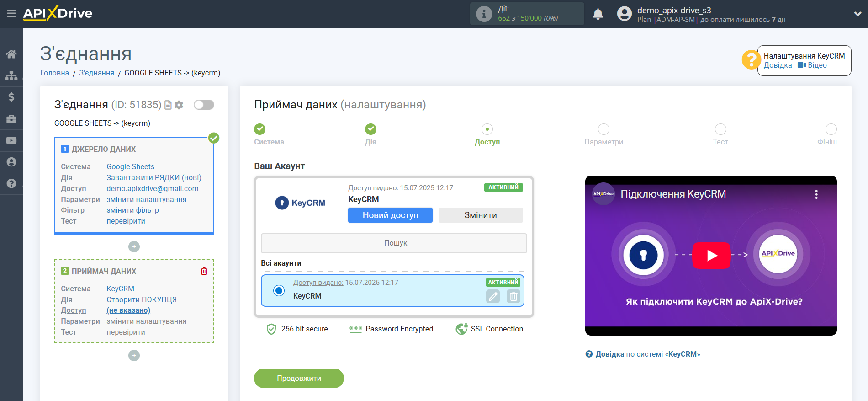The image size is (868, 401).
Task: Go to З'єднання breadcrumb
Action: pyautogui.click(x=97, y=73)
